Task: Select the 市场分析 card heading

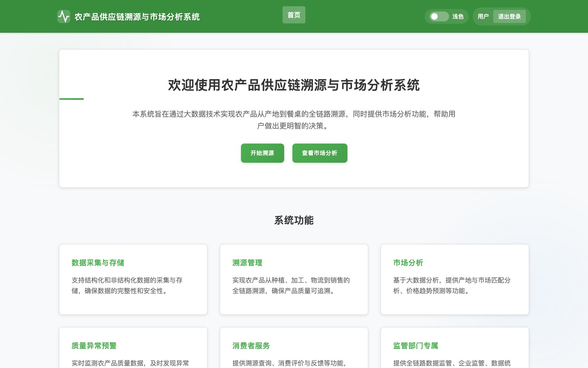Action: click(x=408, y=263)
